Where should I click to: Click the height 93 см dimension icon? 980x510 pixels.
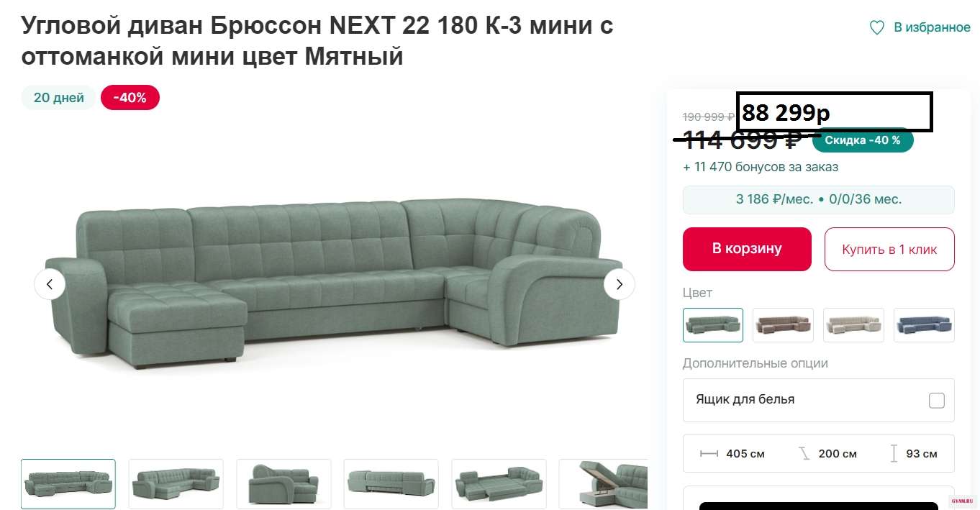tap(894, 453)
